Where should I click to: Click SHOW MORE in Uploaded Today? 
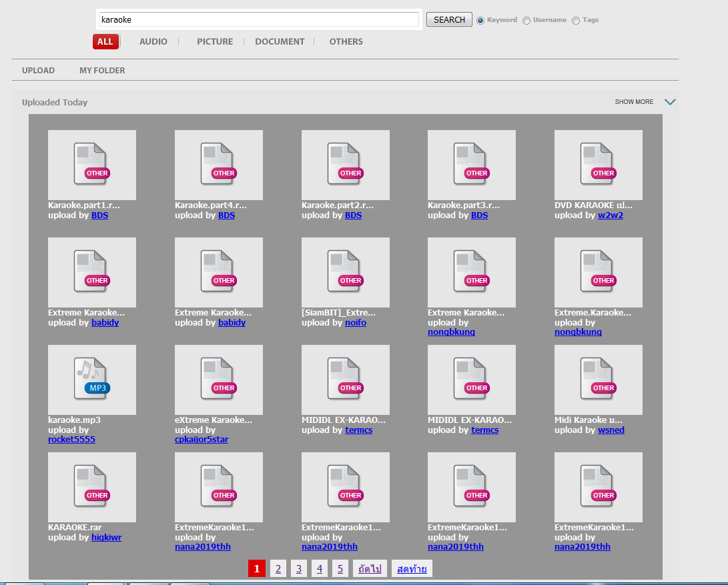(634, 102)
